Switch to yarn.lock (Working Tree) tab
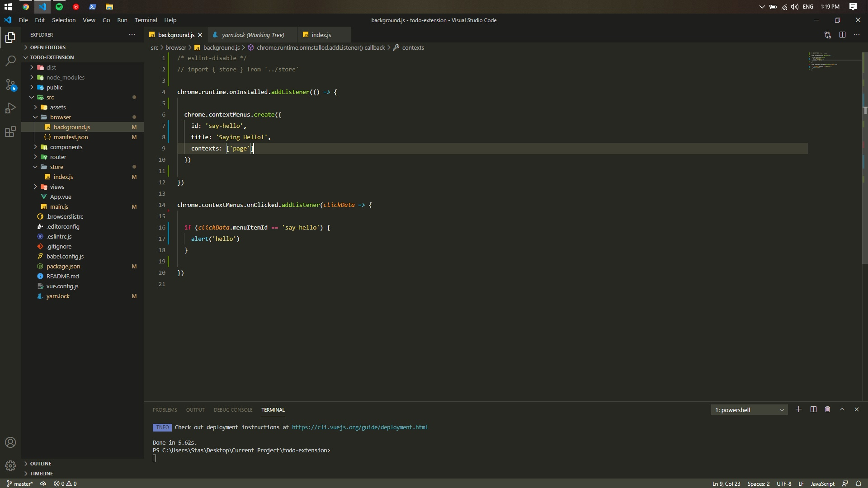Viewport: 868px width, 488px height. [x=252, y=35]
